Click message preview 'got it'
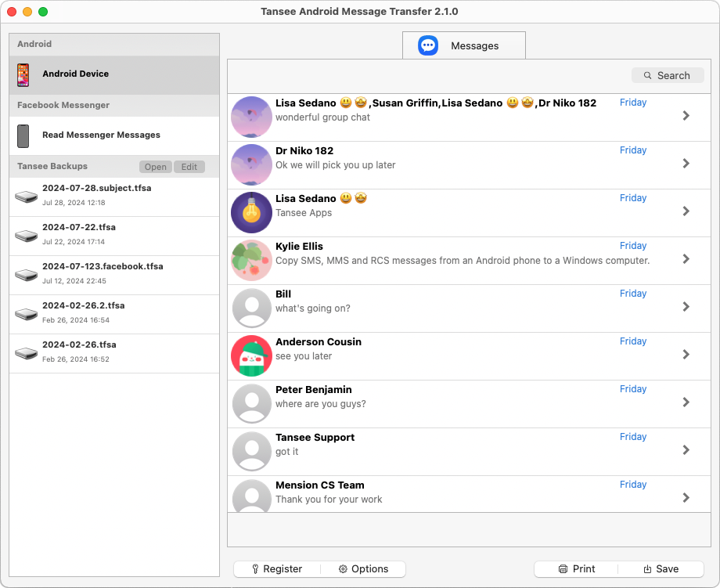This screenshot has width=720, height=588. [287, 452]
